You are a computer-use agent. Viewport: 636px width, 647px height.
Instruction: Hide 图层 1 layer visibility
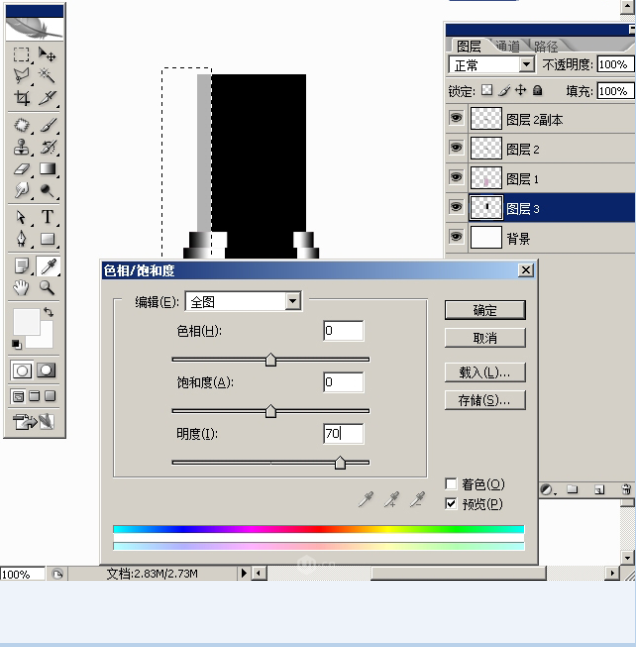(456, 177)
